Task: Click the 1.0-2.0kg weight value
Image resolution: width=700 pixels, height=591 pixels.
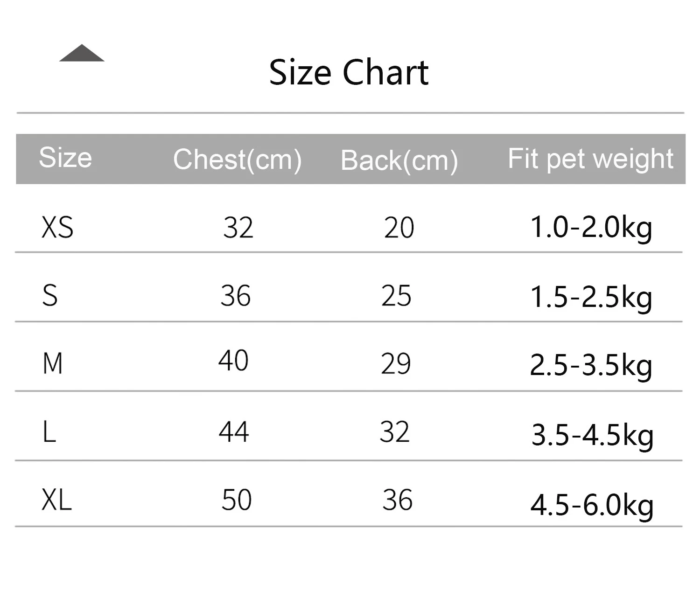Action: (x=591, y=228)
